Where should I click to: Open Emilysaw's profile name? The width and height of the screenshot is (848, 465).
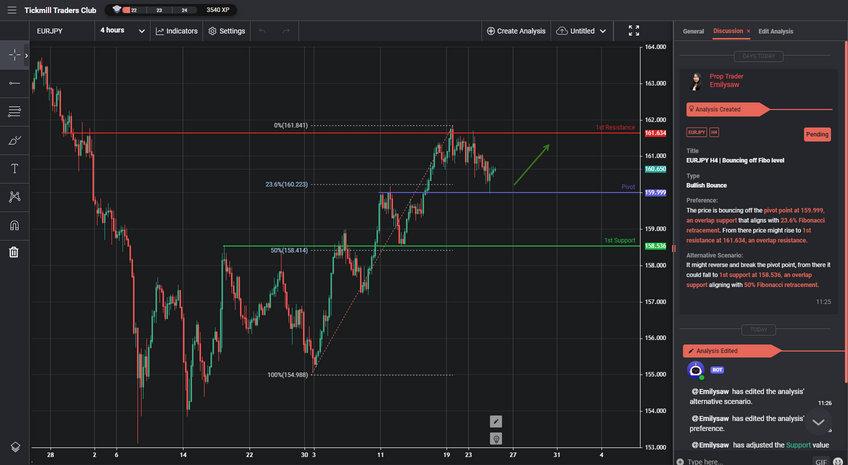(x=724, y=85)
